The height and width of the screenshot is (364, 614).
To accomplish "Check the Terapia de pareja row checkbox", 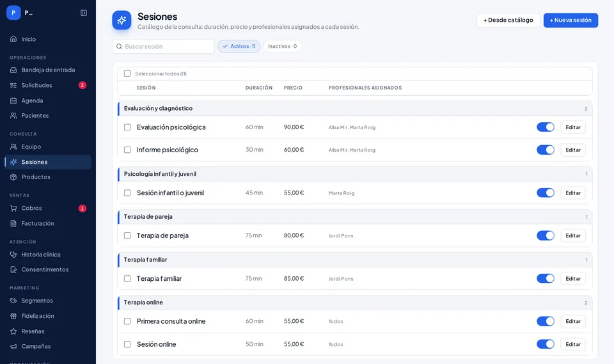I will pyautogui.click(x=127, y=235).
